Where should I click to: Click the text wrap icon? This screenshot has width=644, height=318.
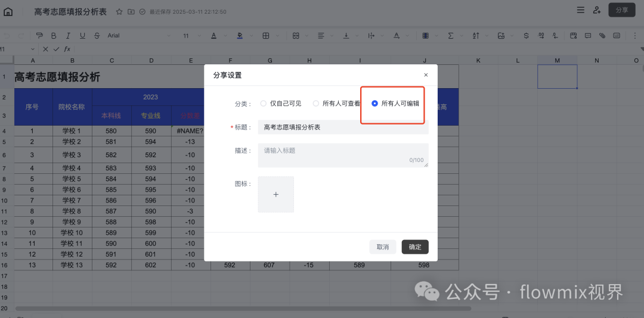point(371,36)
